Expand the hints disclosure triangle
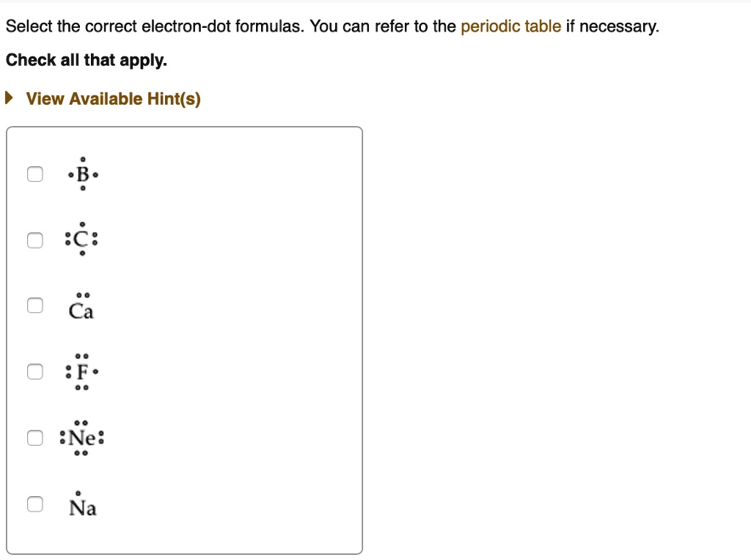This screenshot has height=560, width=751. pos(8,97)
